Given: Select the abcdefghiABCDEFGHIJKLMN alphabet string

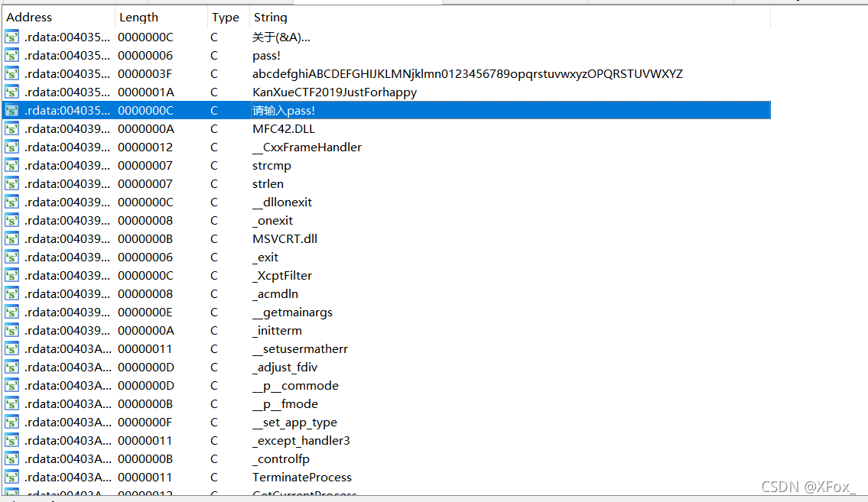Looking at the screenshot, I should (467, 73).
